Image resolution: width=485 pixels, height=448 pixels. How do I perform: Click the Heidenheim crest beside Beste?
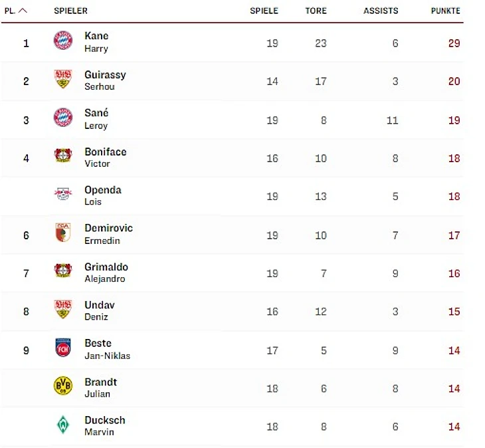click(x=63, y=348)
